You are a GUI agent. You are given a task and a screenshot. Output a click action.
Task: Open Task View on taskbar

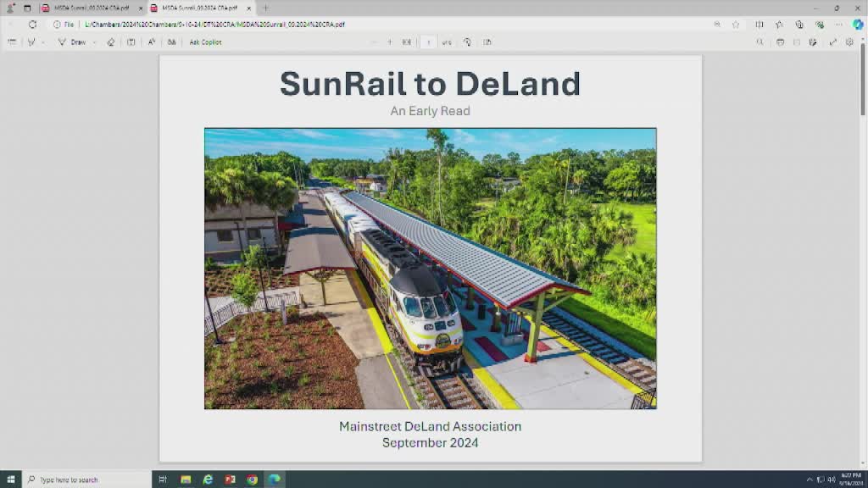(x=163, y=480)
